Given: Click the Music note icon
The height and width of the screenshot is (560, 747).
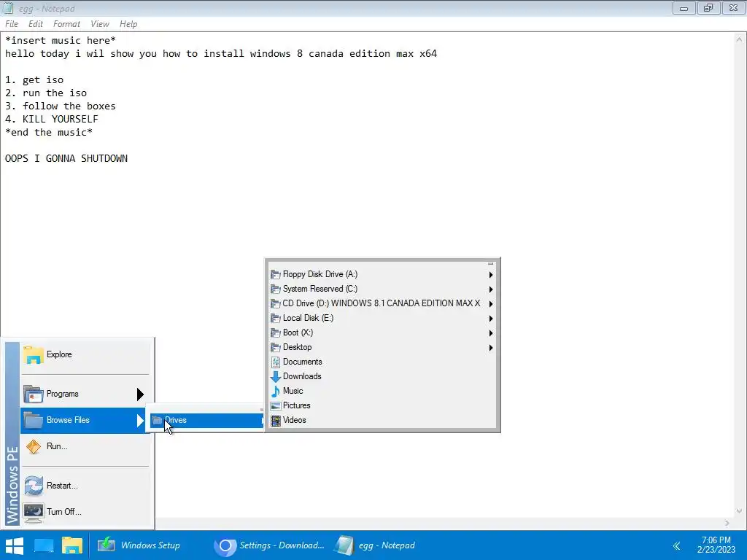Looking at the screenshot, I should (275, 391).
